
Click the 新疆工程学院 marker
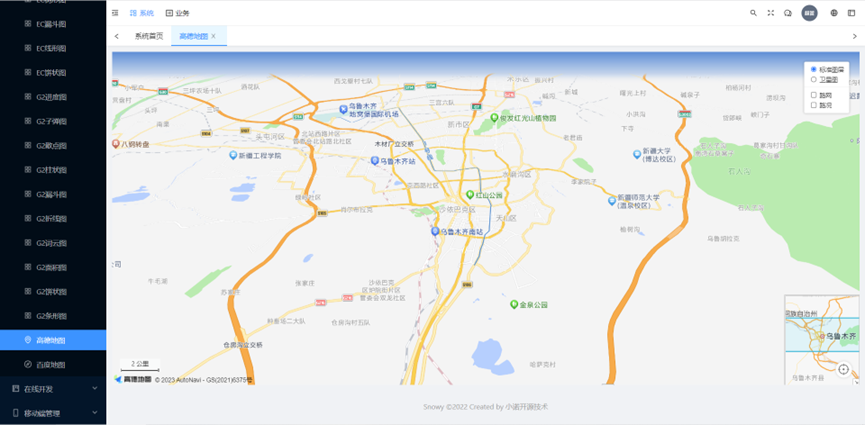(x=233, y=155)
